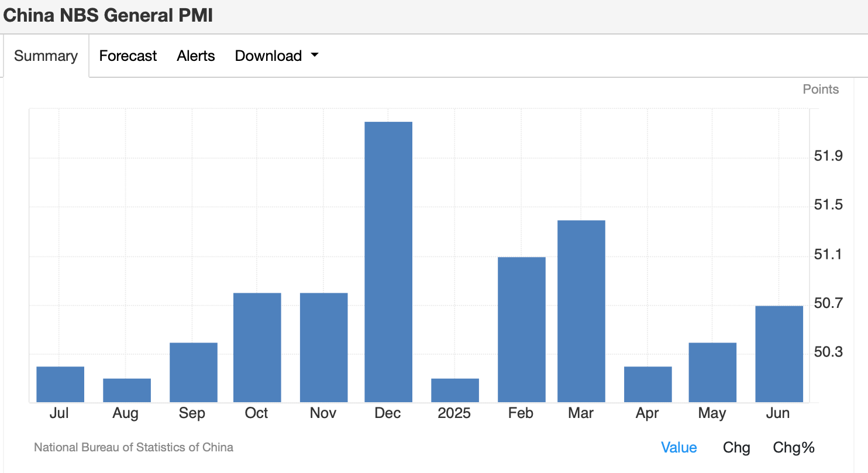The width and height of the screenshot is (868, 473).
Task: Click the Jun x-axis label
Action: coord(778,413)
